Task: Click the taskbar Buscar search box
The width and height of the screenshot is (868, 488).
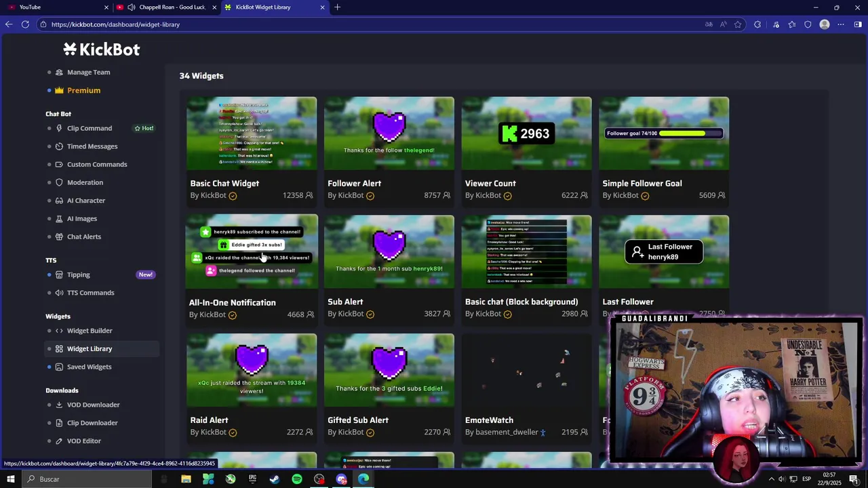Action: click(87, 479)
